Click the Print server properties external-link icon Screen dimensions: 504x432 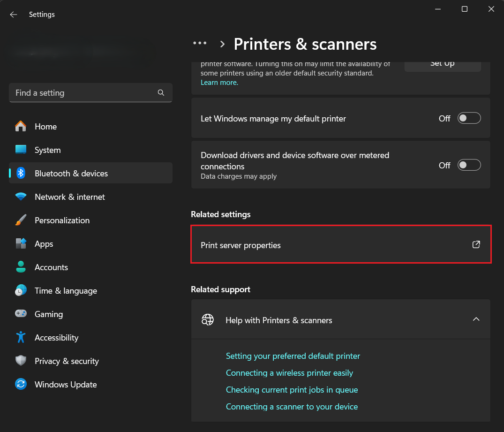tap(476, 244)
